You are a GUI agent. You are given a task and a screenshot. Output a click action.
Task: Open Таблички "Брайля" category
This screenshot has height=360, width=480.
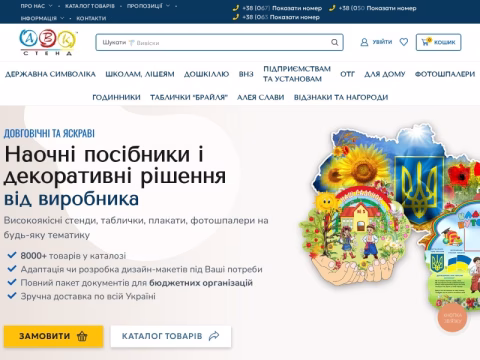(x=189, y=97)
